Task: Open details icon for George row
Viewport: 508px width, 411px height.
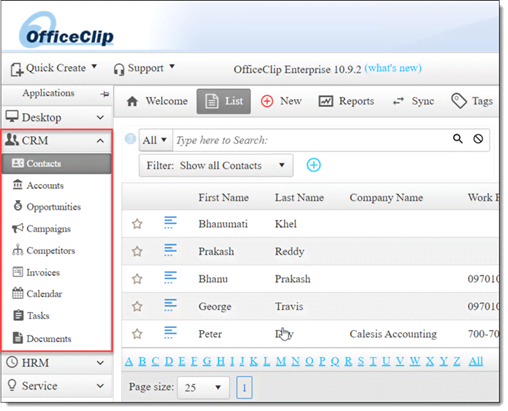Action: [170, 305]
